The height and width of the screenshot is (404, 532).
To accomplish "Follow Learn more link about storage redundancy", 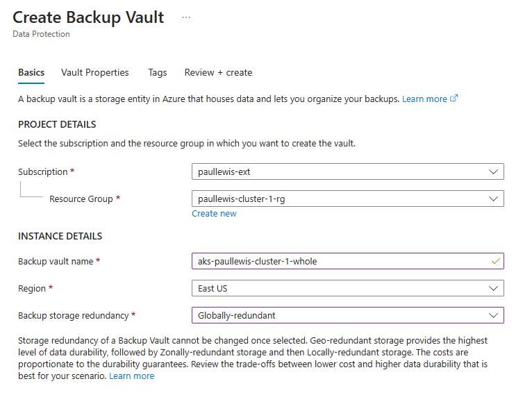I will click(x=132, y=376).
